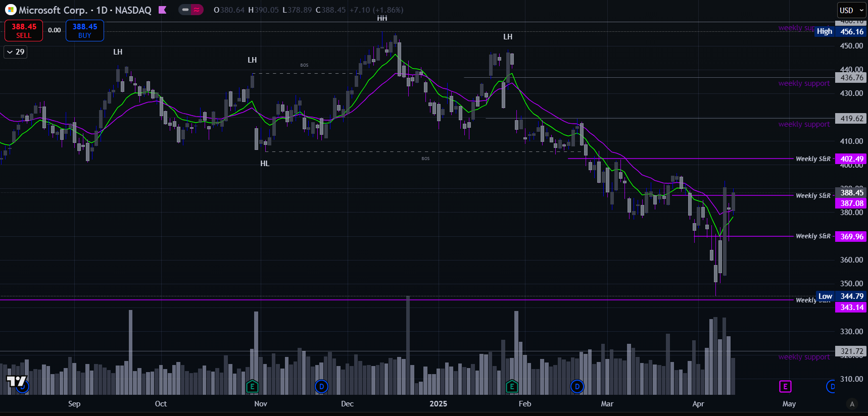The height and width of the screenshot is (416, 868).
Task: Click the magenta 402.49 price label
Action: pos(851,159)
